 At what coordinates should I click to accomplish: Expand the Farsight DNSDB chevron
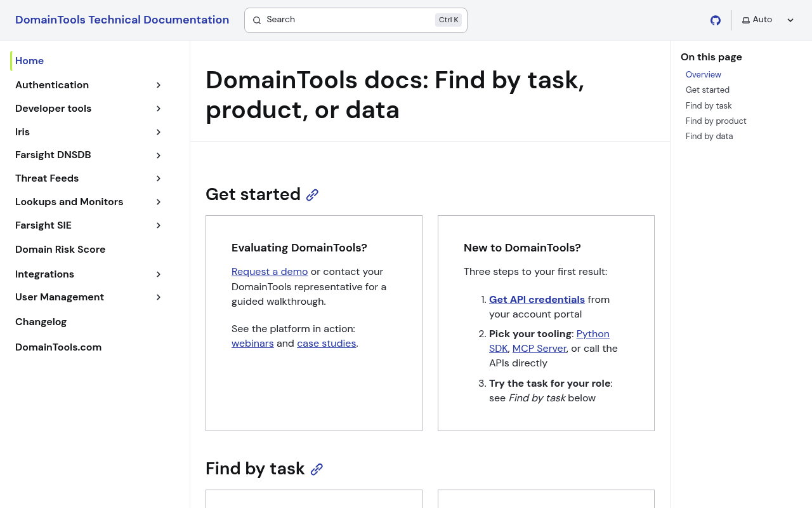159,156
